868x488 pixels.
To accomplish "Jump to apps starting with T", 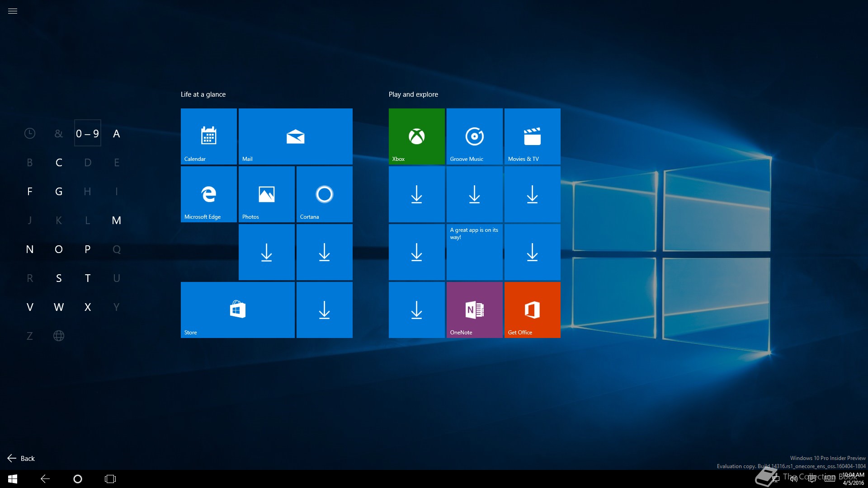I will [88, 278].
